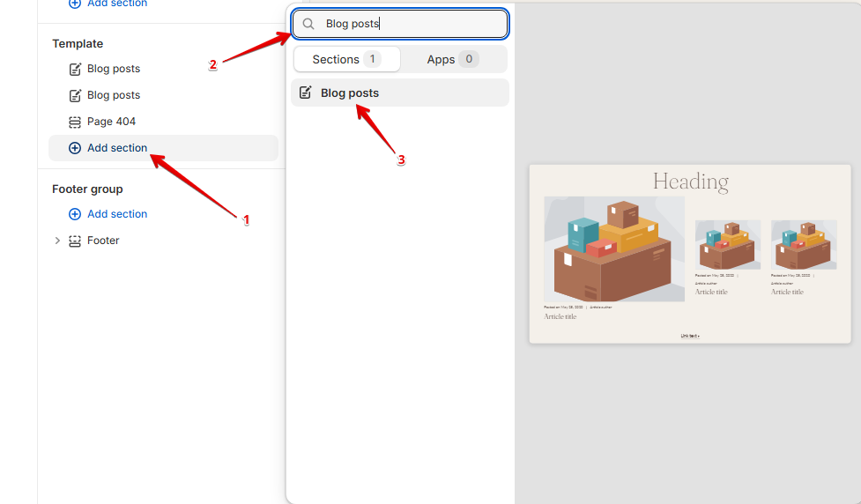861x504 pixels.
Task: Expand the Footer section chevron
Action: tap(57, 241)
